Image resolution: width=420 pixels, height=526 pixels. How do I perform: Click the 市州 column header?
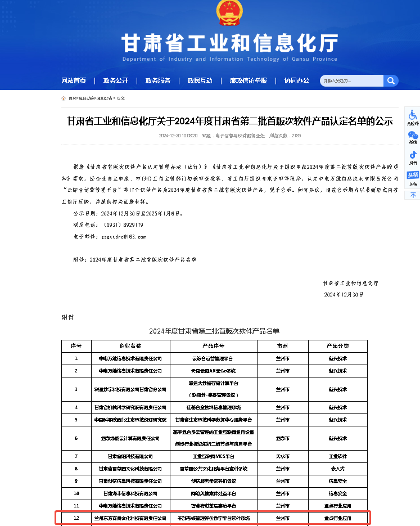(283, 346)
